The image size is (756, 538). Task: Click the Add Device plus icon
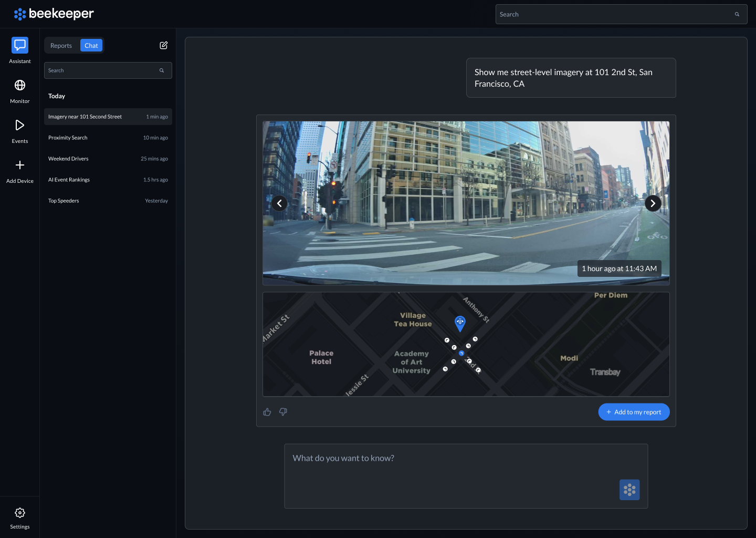(20, 165)
